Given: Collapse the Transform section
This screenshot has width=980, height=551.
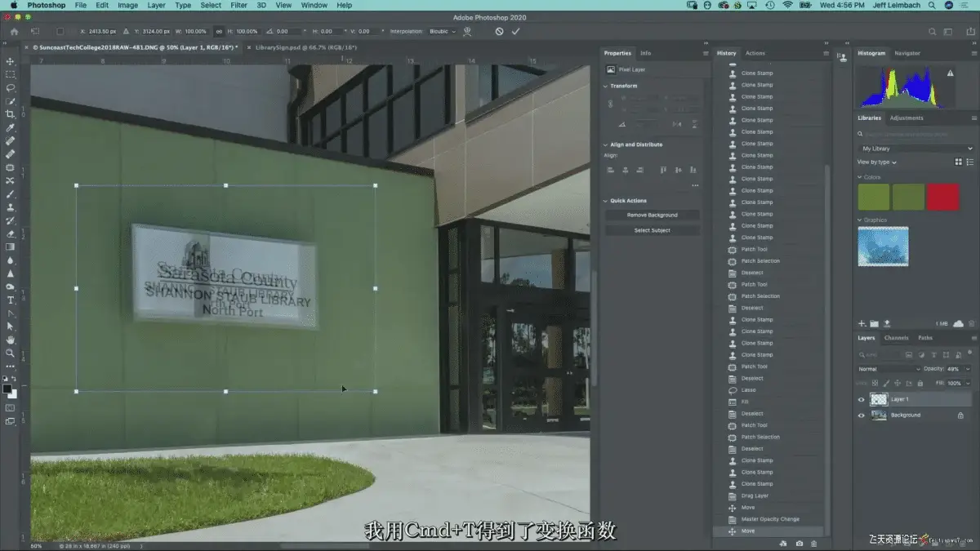Looking at the screenshot, I should tap(606, 86).
